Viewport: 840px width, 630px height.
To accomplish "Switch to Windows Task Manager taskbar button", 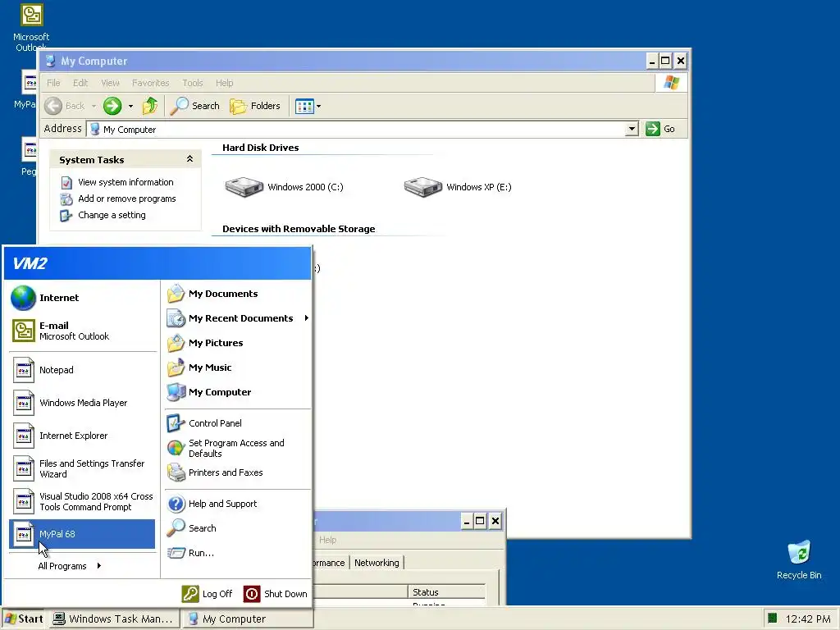I will click(114, 619).
